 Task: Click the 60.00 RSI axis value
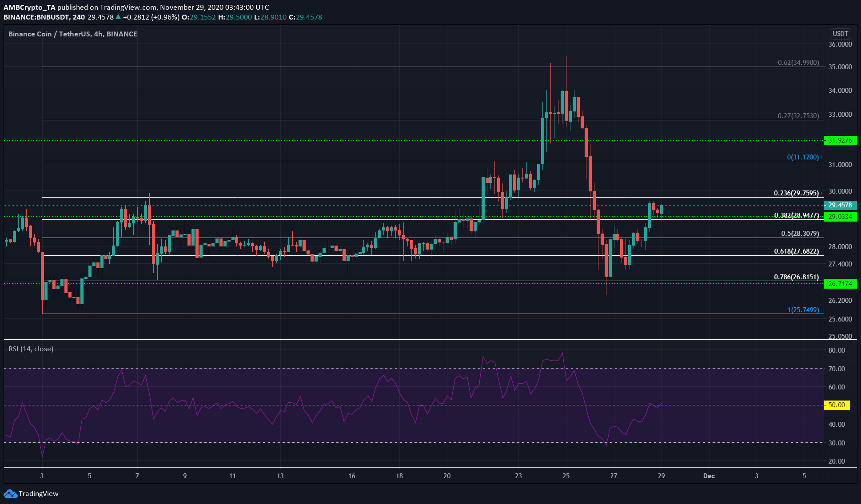(x=837, y=387)
